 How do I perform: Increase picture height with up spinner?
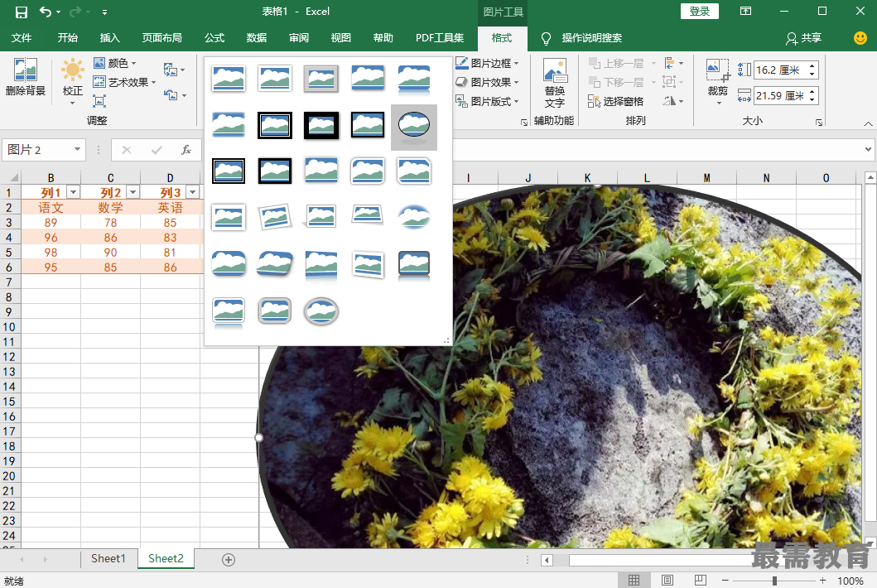[812, 66]
